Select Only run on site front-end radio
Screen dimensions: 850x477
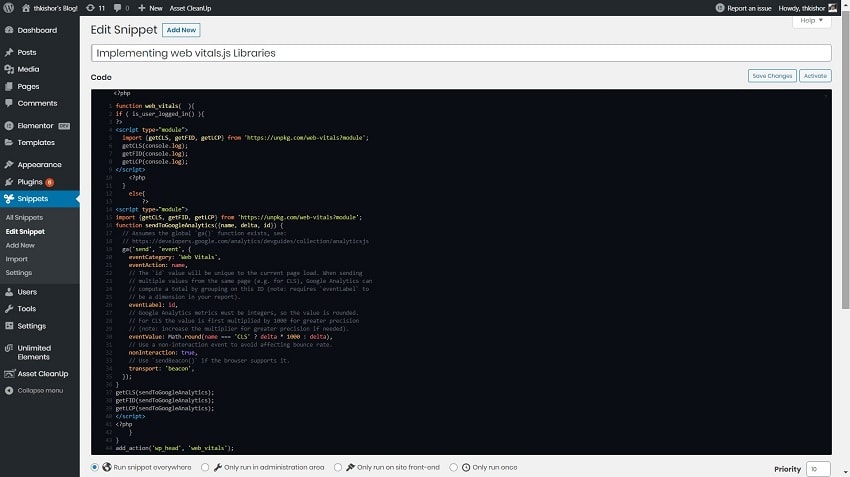point(338,467)
